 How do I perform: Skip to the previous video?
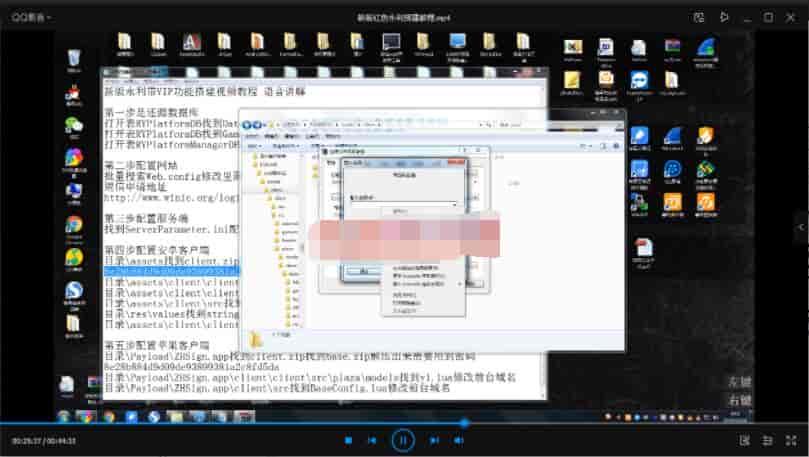point(372,440)
